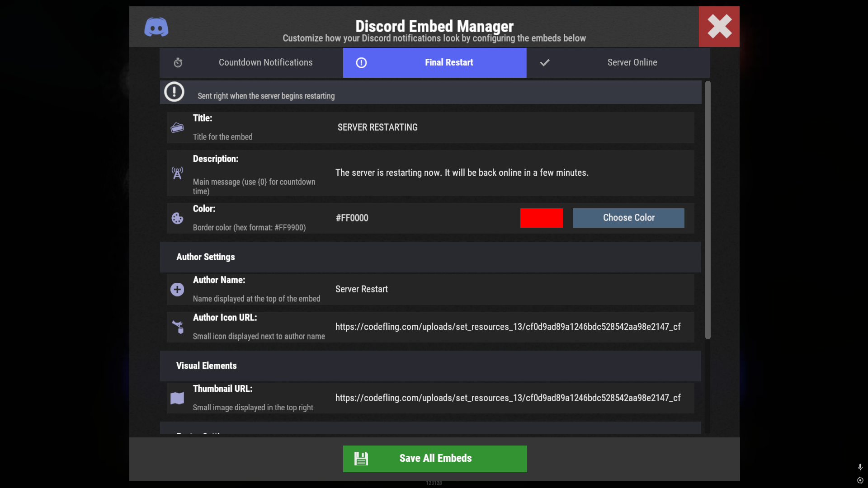Image resolution: width=868 pixels, height=488 pixels.
Task: Click the Author Icon URL icon
Action: [178, 327]
